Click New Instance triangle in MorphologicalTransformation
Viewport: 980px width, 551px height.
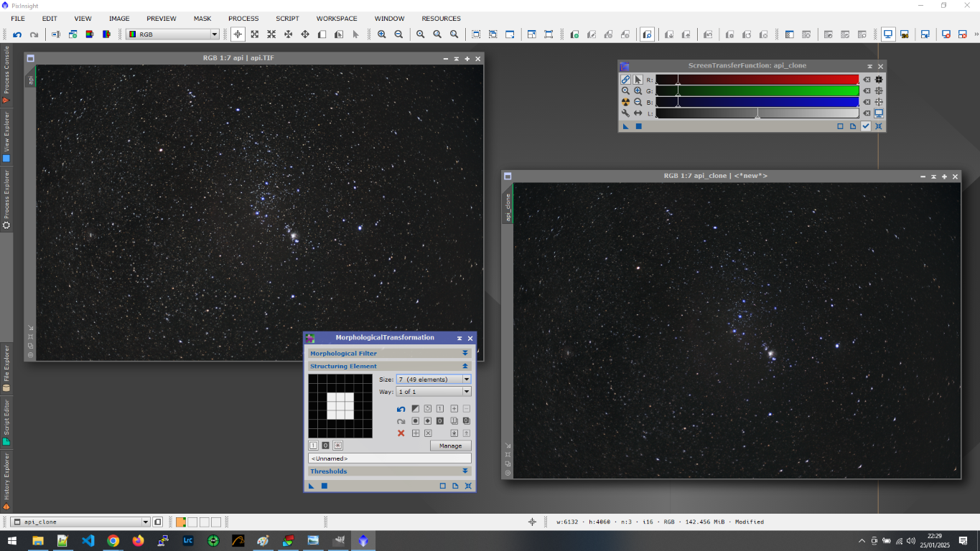(312, 486)
